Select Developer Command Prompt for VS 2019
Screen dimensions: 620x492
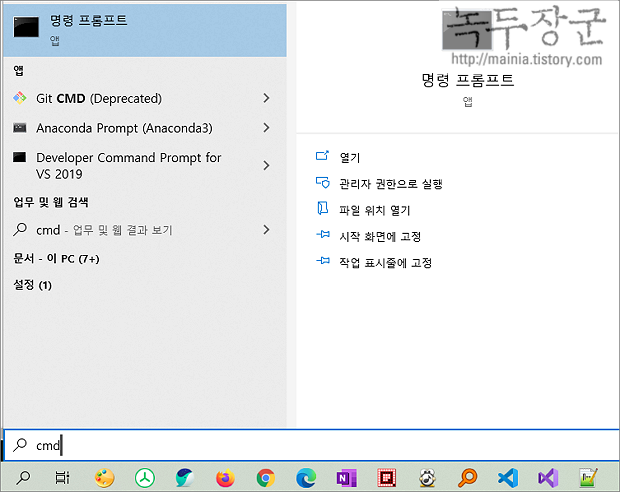click(x=145, y=165)
